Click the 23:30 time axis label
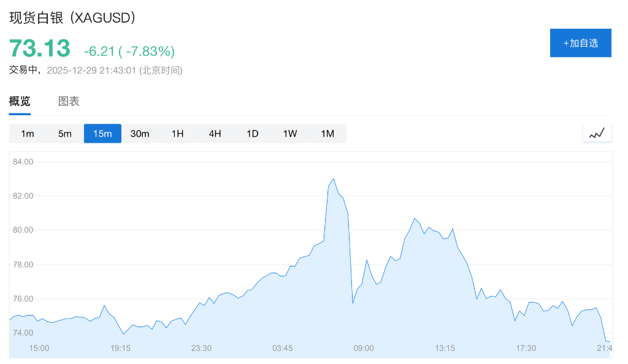628x364 pixels. tap(201, 348)
